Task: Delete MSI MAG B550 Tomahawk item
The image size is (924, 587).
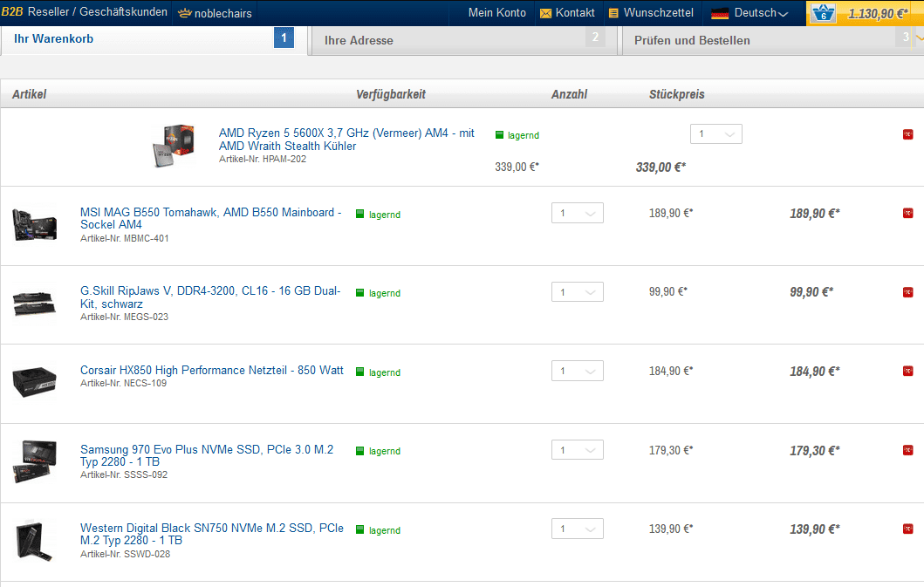Action: pyautogui.click(x=907, y=214)
